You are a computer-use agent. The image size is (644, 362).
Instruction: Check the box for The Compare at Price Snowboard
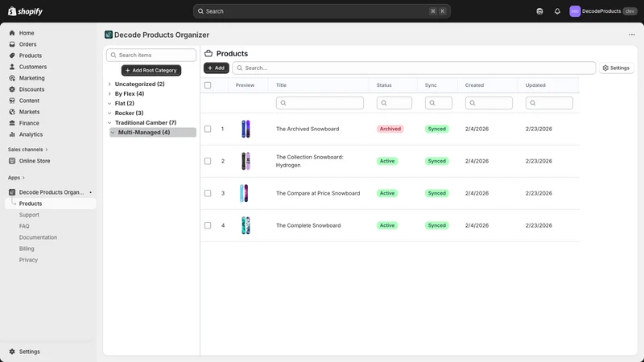point(208,193)
